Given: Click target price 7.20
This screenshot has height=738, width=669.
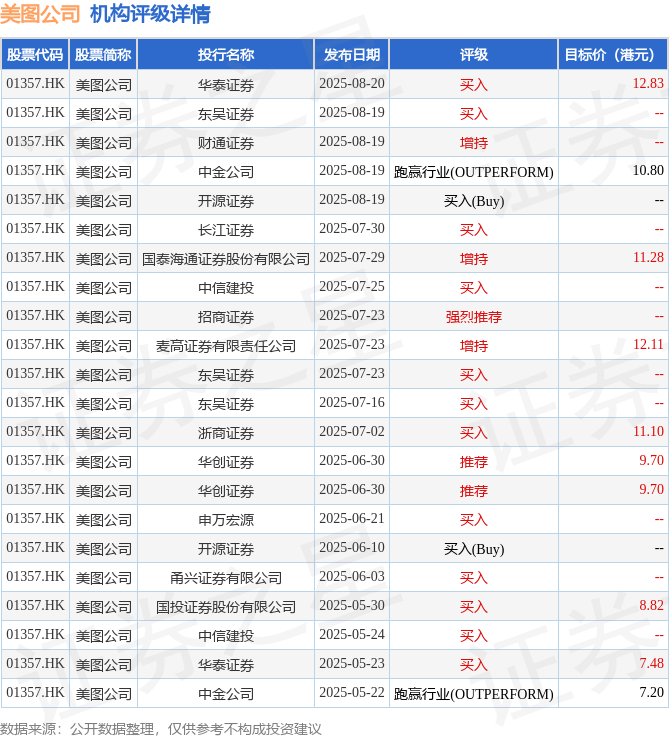Looking at the screenshot, I should [651, 693].
